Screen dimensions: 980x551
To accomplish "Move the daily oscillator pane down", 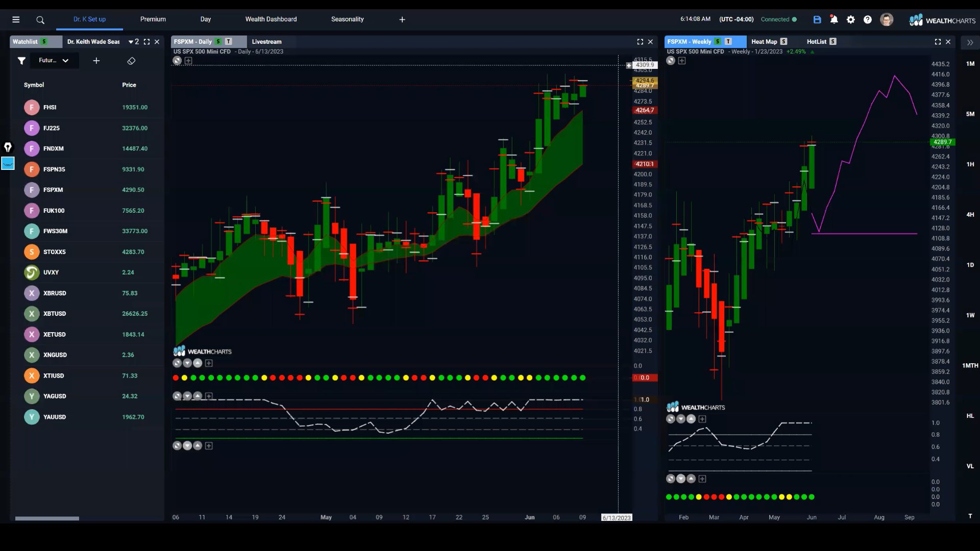I will pos(187,396).
